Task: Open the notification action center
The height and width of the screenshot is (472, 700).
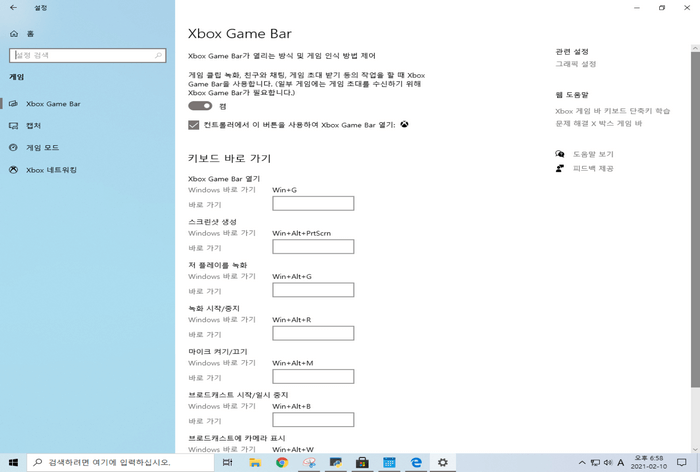Action: [682, 463]
